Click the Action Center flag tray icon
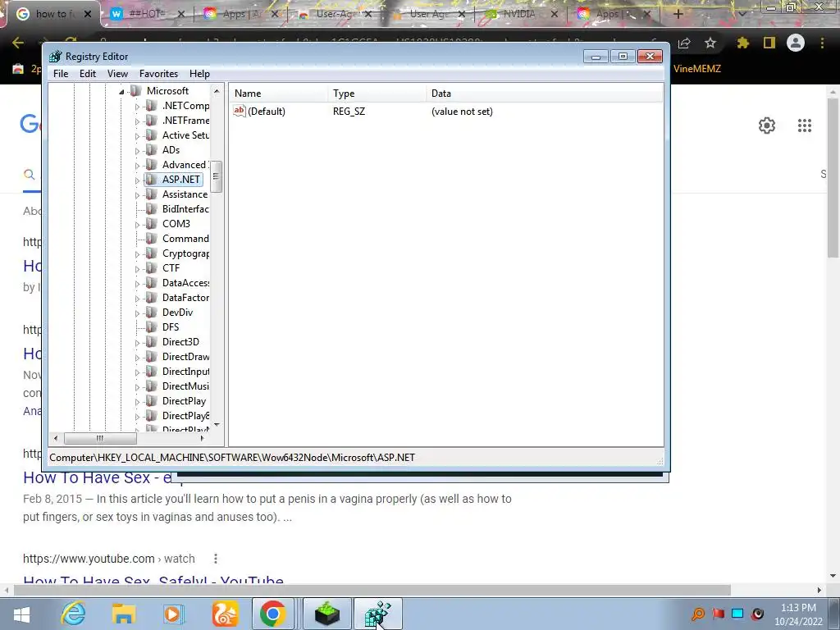Screen dimensions: 840x630 tap(718, 614)
